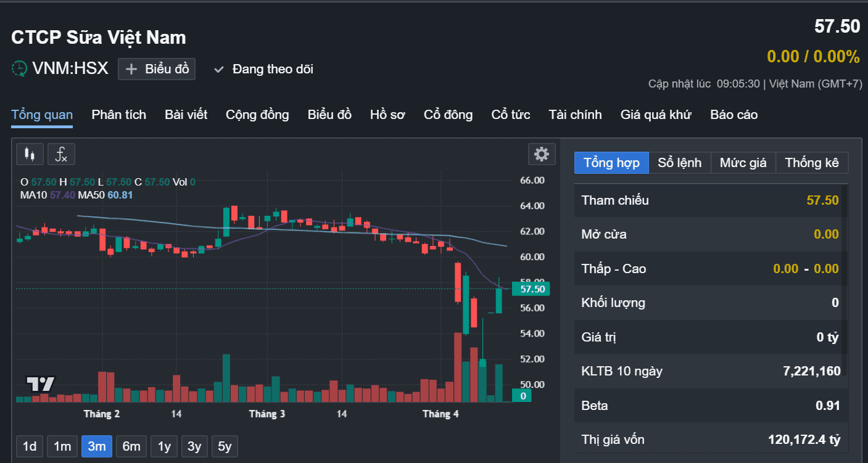
Task: Click the 57.50 current price label on axis
Action: point(531,289)
